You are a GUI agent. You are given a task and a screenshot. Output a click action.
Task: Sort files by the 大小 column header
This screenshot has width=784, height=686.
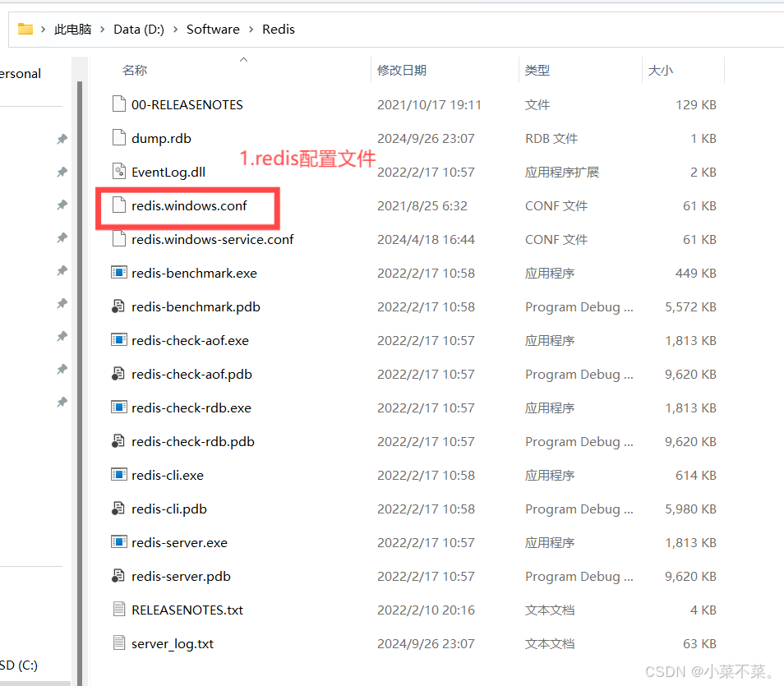[x=661, y=71]
